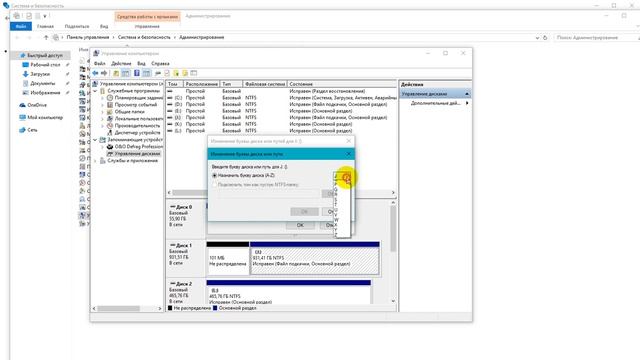Expand the Планировщик заданий tree node

coord(103,98)
